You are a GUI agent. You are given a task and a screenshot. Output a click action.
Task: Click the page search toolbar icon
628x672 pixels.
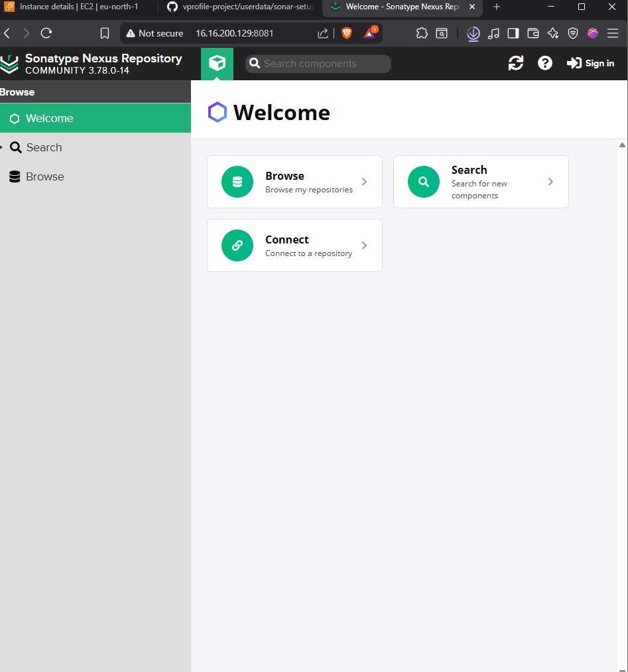[x=442, y=33]
